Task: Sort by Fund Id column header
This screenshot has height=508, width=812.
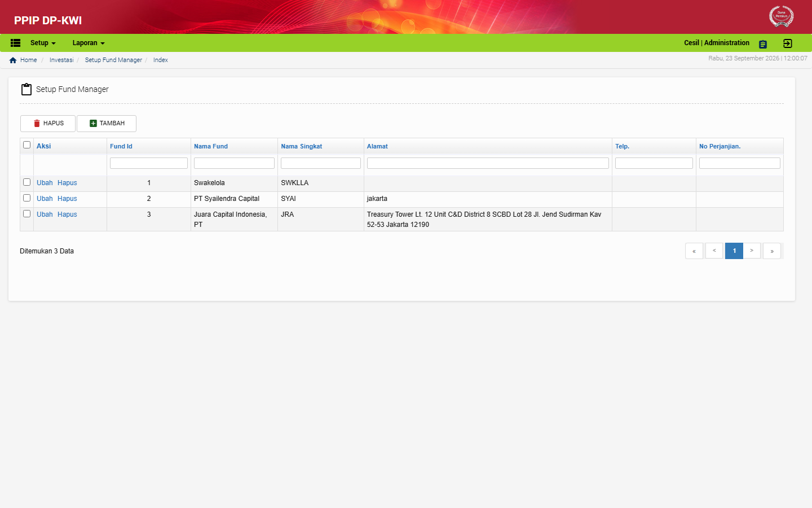Action: point(121,146)
